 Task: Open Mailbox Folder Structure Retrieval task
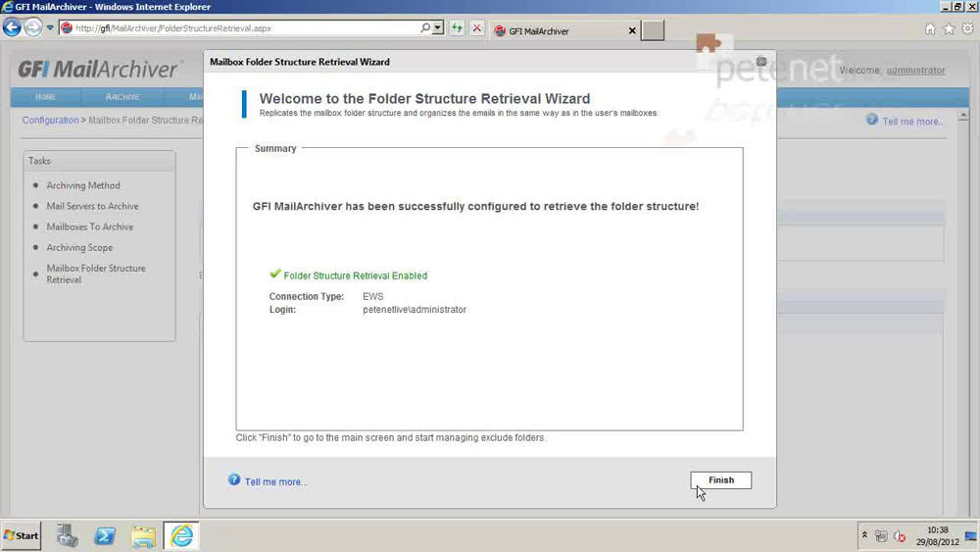point(96,274)
